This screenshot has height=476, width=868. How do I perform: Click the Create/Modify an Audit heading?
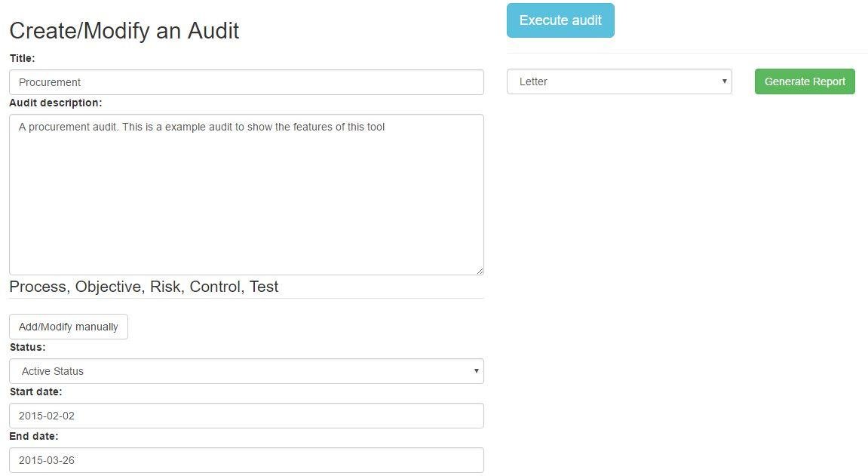point(124,31)
